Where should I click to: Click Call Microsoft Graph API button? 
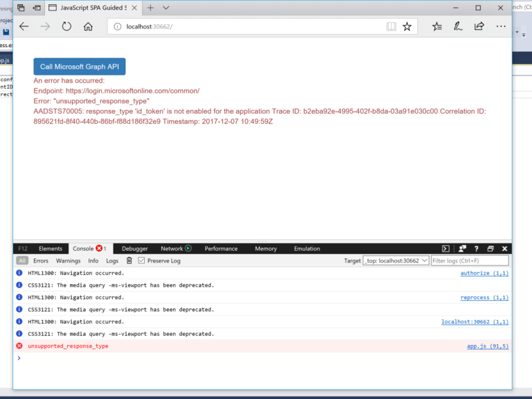tap(80, 66)
